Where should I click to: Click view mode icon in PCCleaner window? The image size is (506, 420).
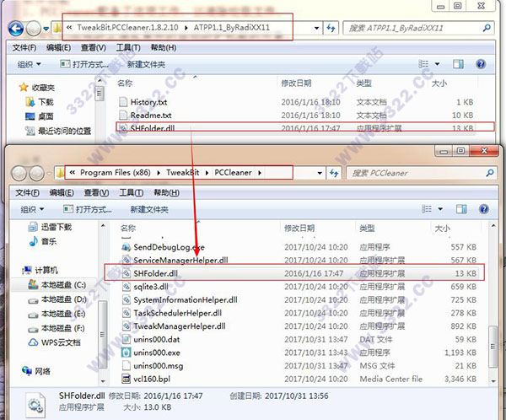[427, 209]
